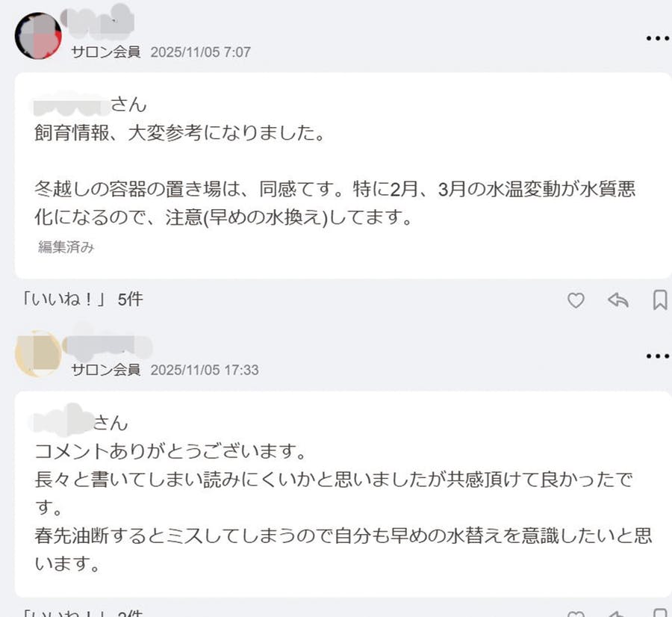This screenshot has height=617, width=672.
Task: Open the three-dot menu on the 17:33 comment
Action: tap(657, 356)
